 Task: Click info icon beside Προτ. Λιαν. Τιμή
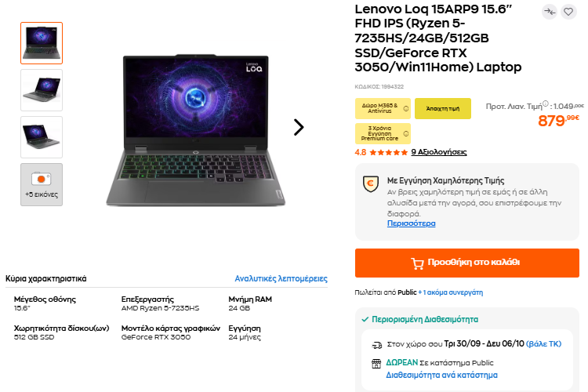pos(546,103)
